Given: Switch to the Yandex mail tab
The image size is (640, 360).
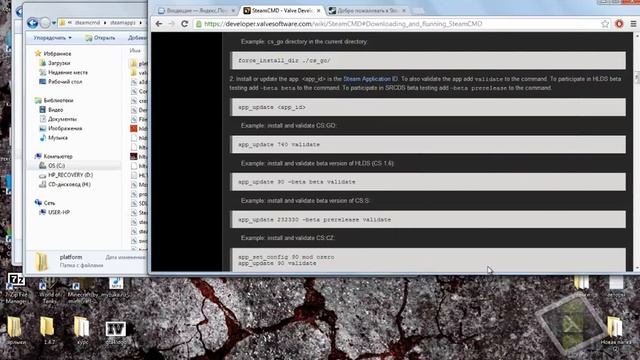Looking at the screenshot, I should pyautogui.click(x=196, y=11).
